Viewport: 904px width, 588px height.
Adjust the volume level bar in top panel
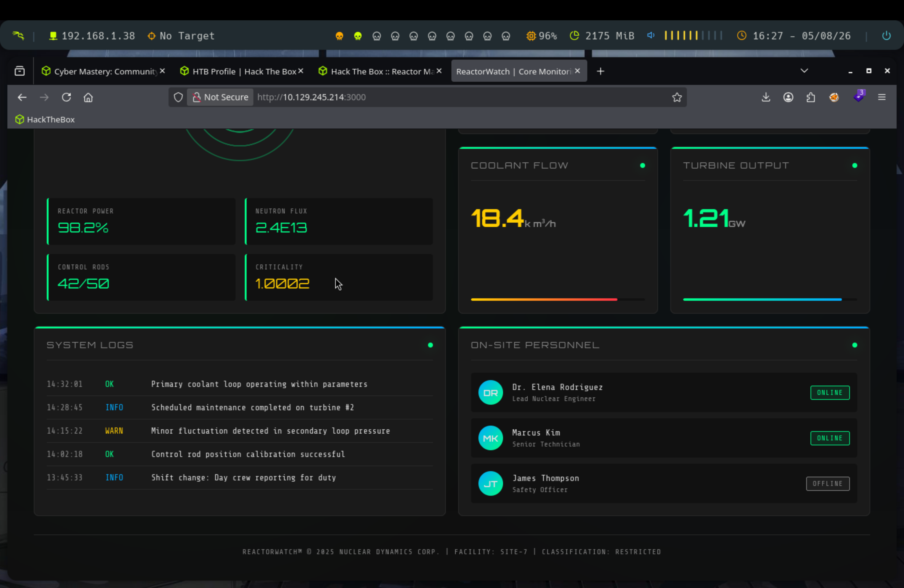(x=693, y=36)
